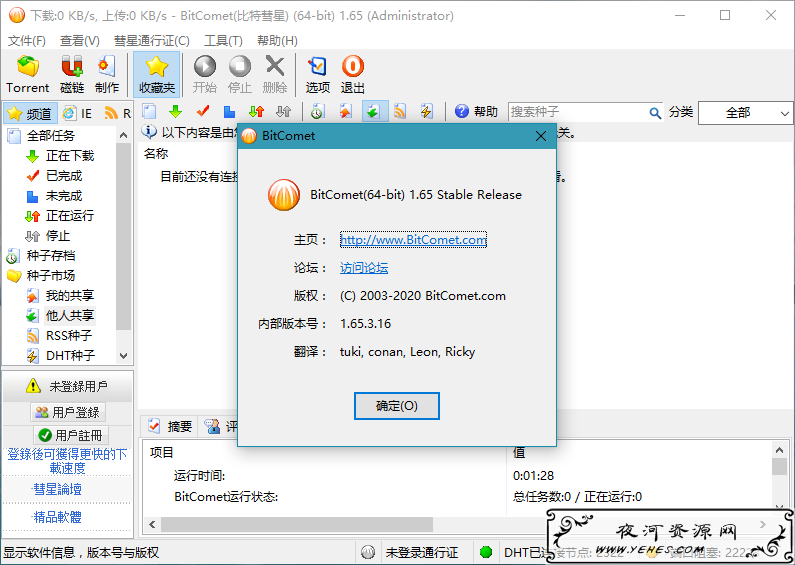The width and height of the screenshot is (795, 565).
Task: Click the 用户註冊 register button
Action: [x=70, y=435]
